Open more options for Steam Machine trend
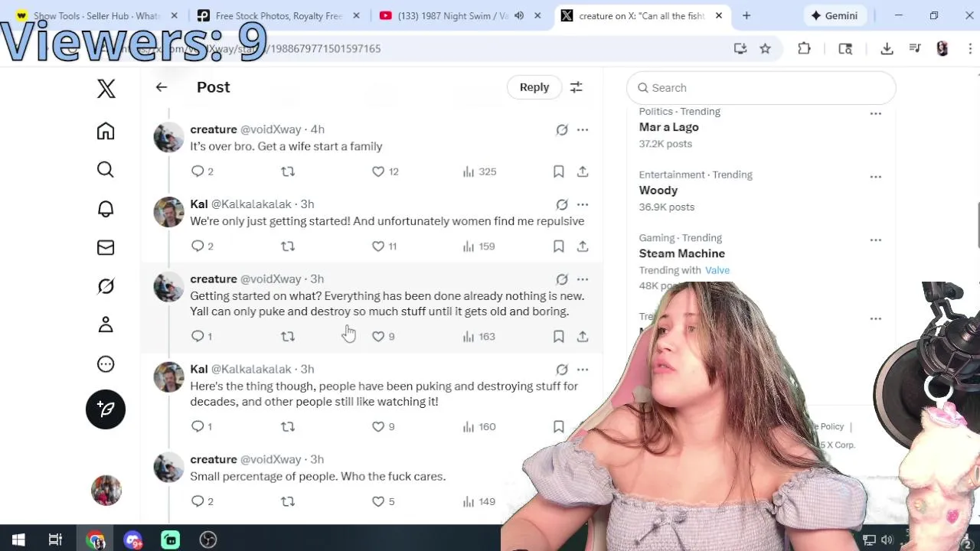Image resolution: width=980 pixels, height=551 pixels. coord(876,240)
